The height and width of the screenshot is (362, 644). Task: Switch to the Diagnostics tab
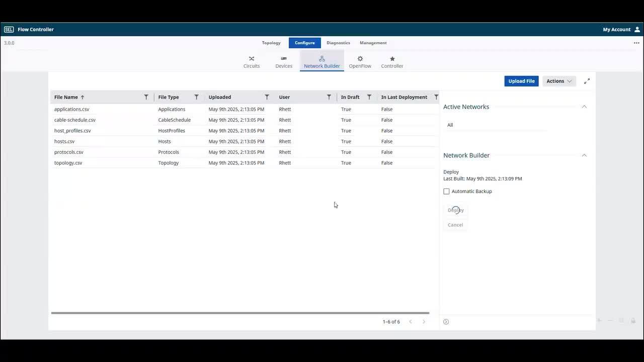(x=338, y=43)
